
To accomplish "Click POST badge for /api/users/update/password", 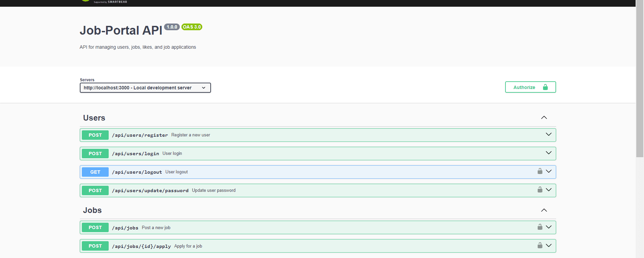I will click(95, 190).
